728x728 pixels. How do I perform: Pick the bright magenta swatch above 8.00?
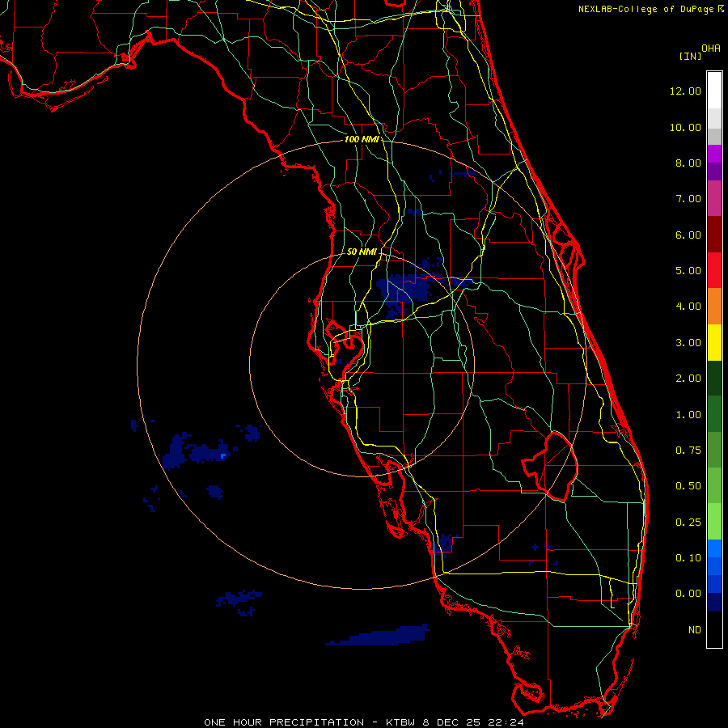[x=714, y=154]
